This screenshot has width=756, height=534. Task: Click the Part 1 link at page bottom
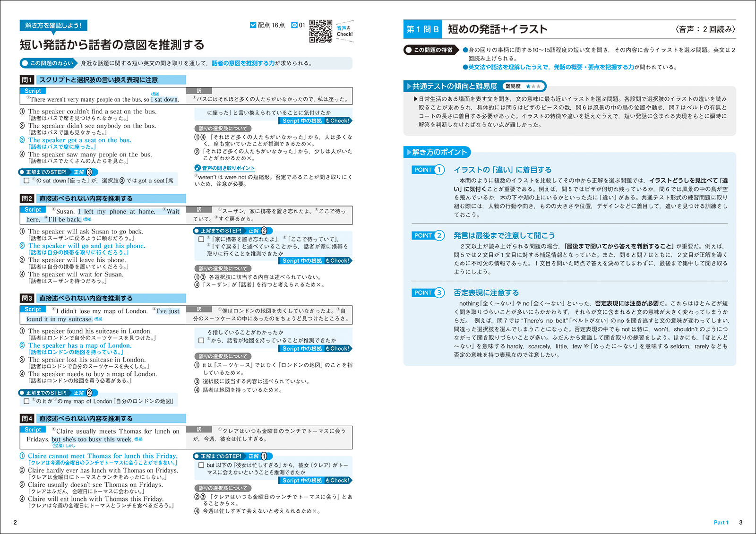click(721, 523)
